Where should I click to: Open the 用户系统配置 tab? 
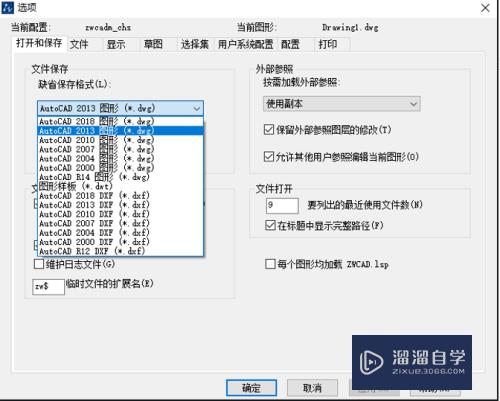[x=245, y=44]
